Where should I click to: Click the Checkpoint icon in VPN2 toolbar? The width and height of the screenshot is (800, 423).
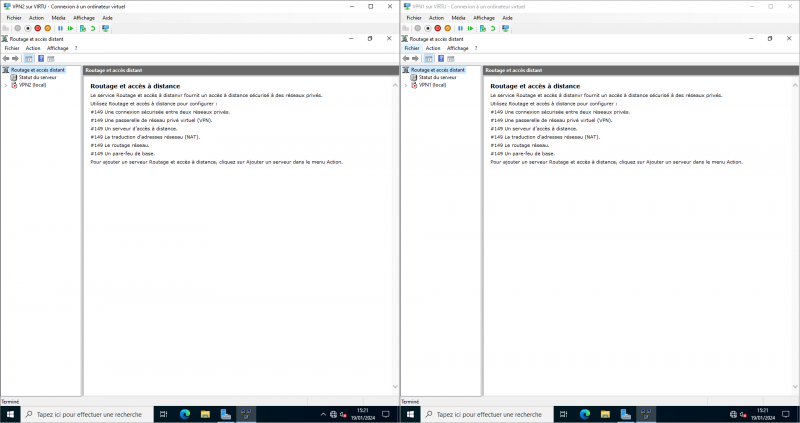(x=83, y=29)
